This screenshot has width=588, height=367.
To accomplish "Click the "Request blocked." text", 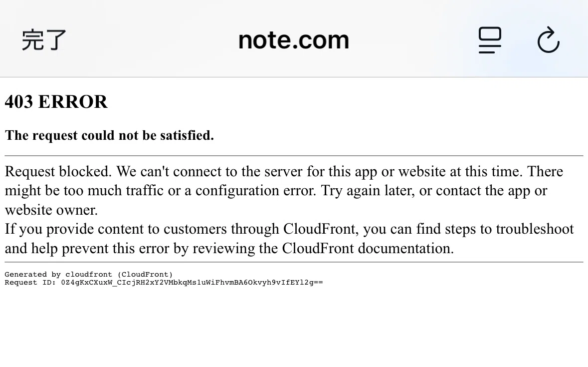I will (58, 171).
